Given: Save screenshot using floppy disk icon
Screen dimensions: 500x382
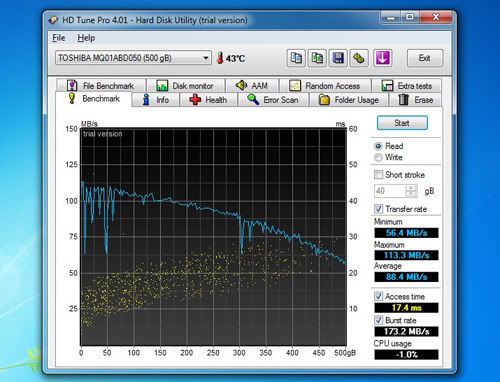Looking at the screenshot, I should (x=338, y=58).
